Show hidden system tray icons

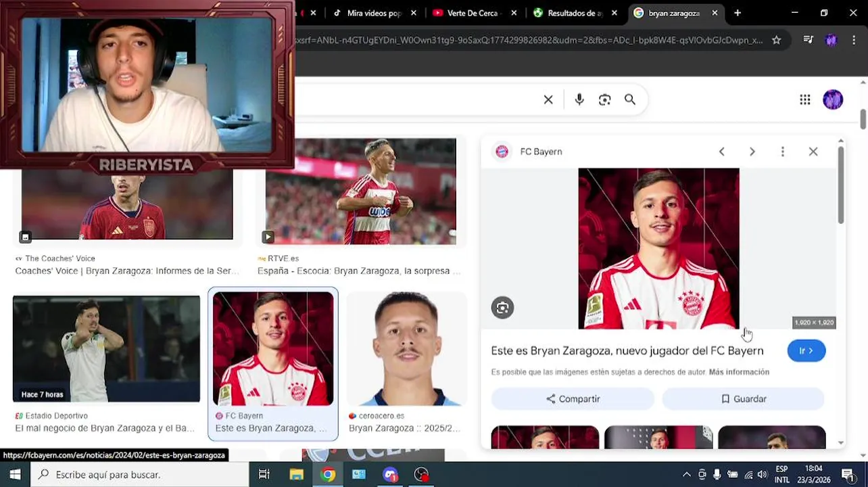coord(686,475)
